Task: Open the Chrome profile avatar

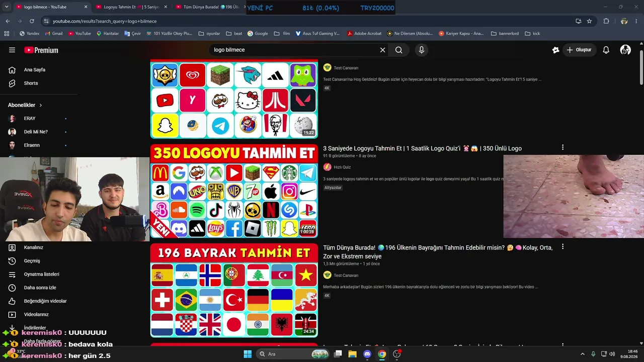Action: (x=624, y=21)
